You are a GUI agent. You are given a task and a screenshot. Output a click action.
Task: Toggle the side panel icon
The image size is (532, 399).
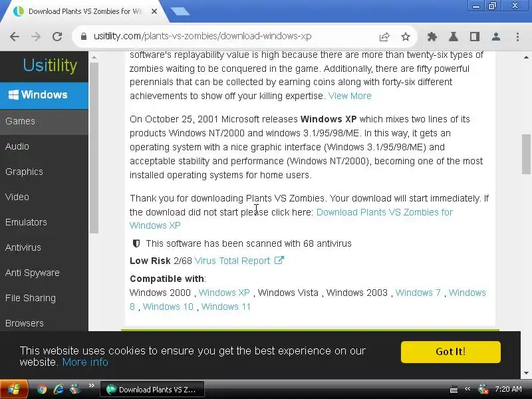[475, 37]
